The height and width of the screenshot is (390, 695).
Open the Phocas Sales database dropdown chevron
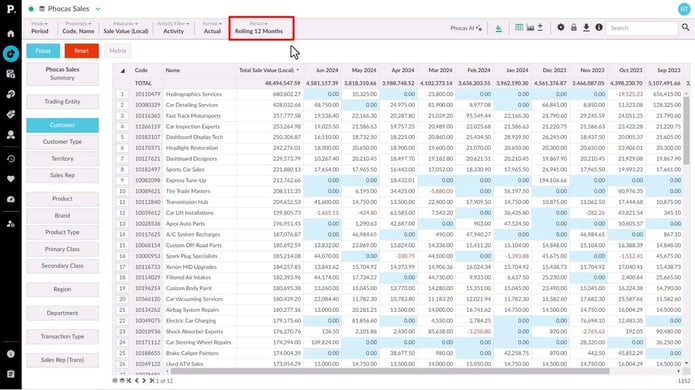point(98,9)
